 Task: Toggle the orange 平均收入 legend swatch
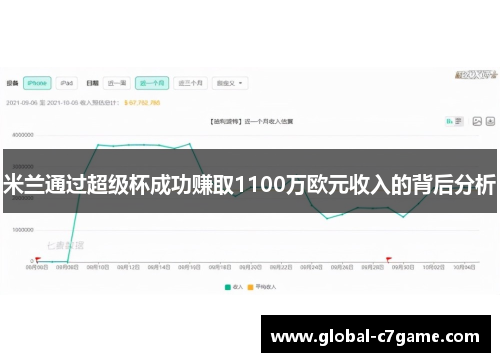[x=250, y=287]
